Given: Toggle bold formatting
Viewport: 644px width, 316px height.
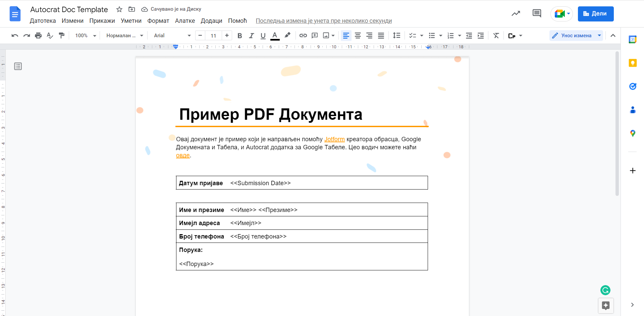Looking at the screenshot, I should point(239,36).
